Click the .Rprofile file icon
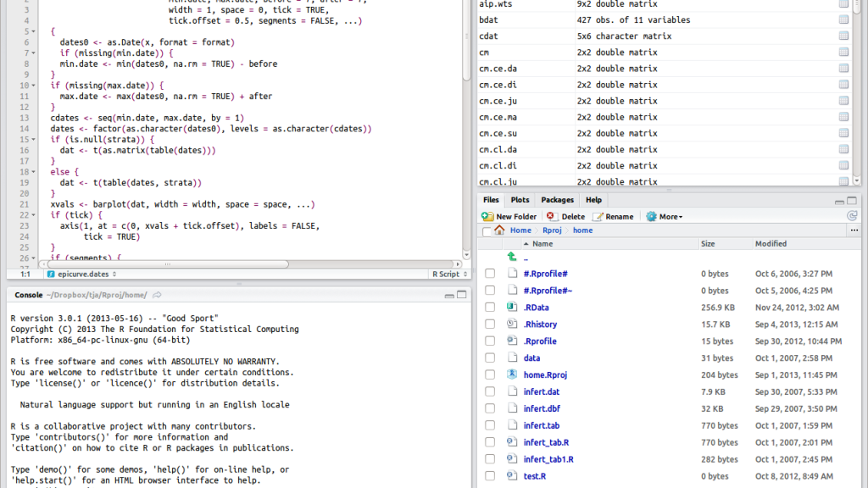The height and width of the screenshot is (488, 868). pyautogui.click(x=512, y=341)
